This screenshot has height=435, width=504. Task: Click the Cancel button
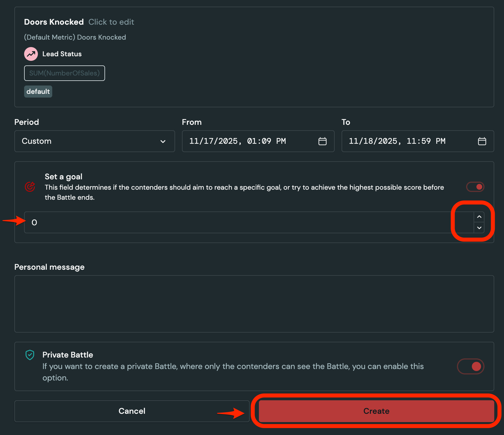[x=132, y=411]
